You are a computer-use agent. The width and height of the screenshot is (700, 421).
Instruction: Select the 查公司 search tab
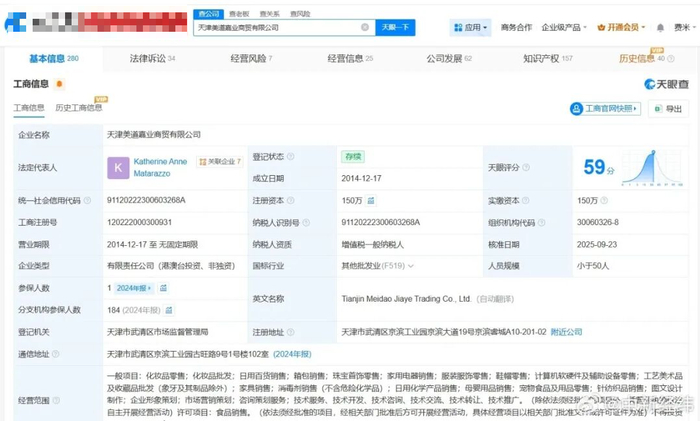click(x=208, y=14)
